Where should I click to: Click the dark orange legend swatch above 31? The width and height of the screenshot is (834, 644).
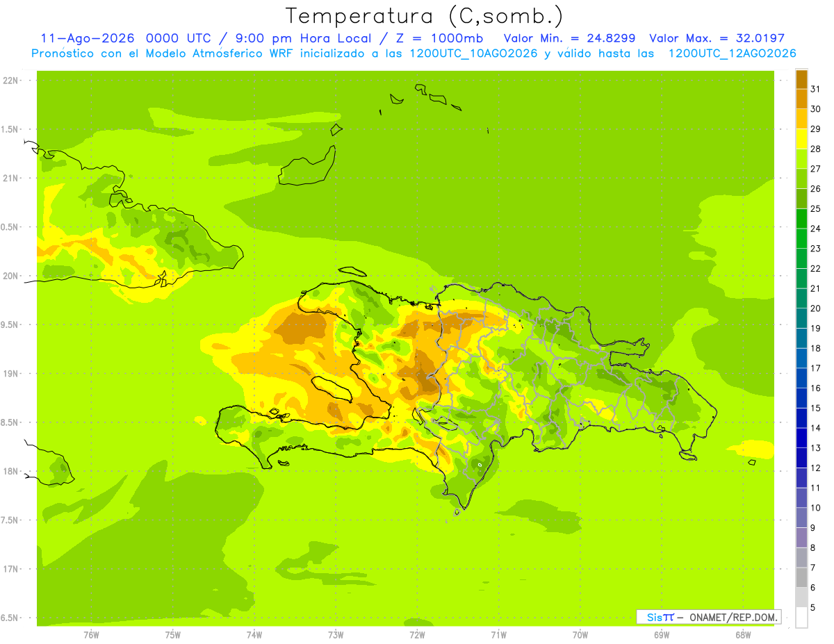[801, 79]
